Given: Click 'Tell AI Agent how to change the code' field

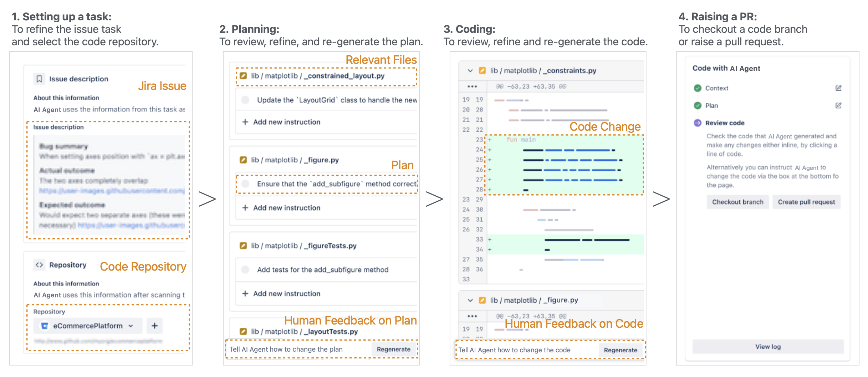Looking at the screenshot, I should click(x=527, y=350).
